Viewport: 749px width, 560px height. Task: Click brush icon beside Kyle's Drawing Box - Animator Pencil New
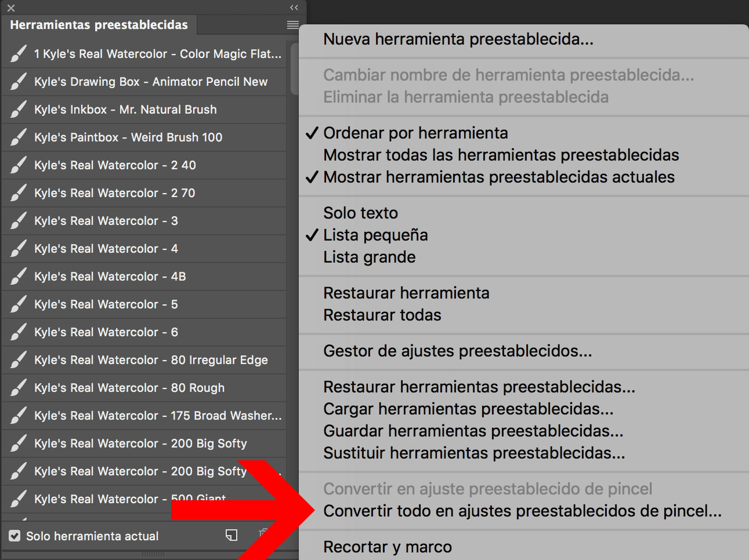(x=19, y=82)
